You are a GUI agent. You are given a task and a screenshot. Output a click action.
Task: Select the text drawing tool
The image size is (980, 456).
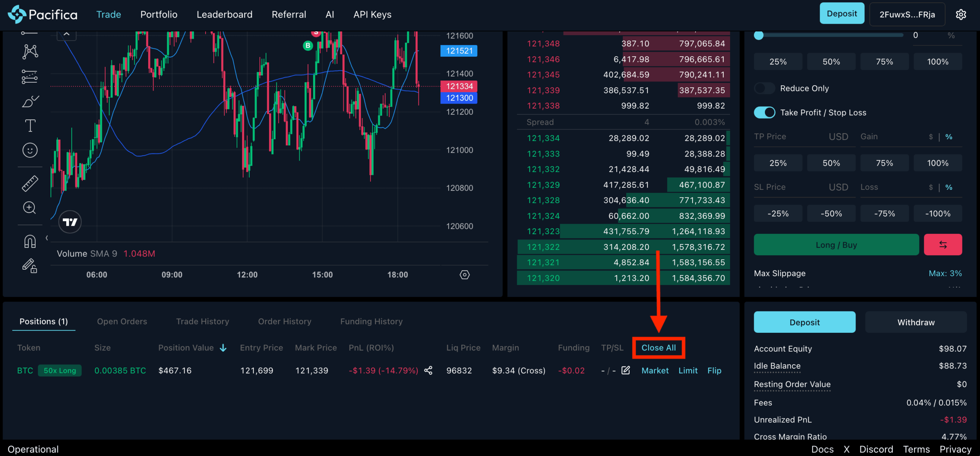pyautogui.click(x=30, y=125)
